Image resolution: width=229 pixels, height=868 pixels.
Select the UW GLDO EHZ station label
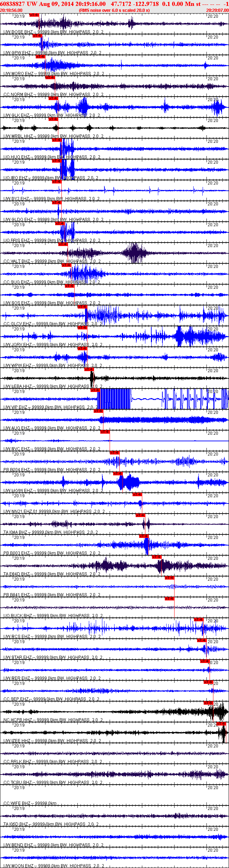pyautogui.click(x=18, y=220)
